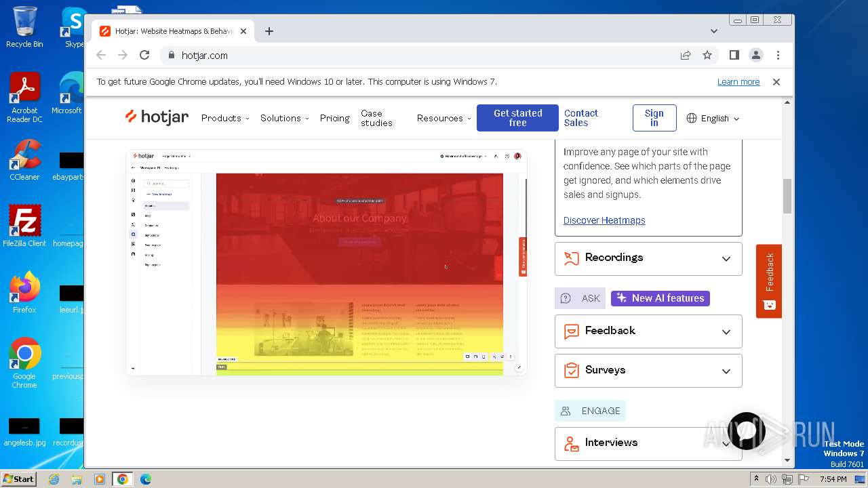The image size is (868, 488).
Task: Expand the Resources menu
Action: click(x=444, y=118)
